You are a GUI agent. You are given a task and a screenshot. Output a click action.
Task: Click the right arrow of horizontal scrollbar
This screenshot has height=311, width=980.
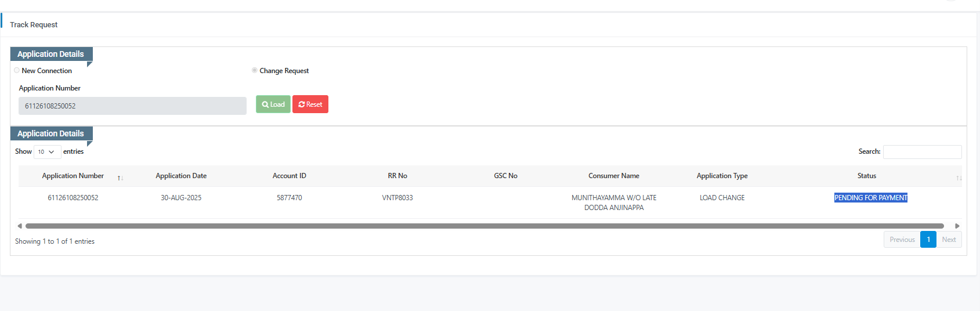pos(957,226)
